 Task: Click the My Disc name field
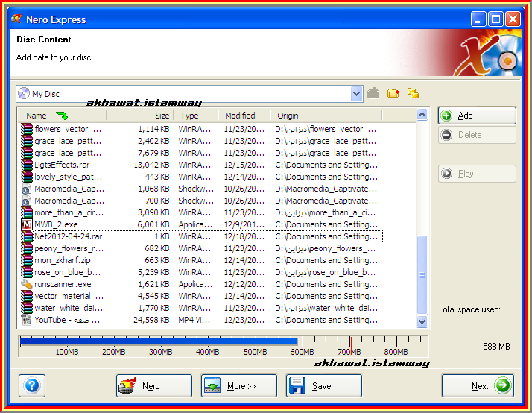pos(189,94)
